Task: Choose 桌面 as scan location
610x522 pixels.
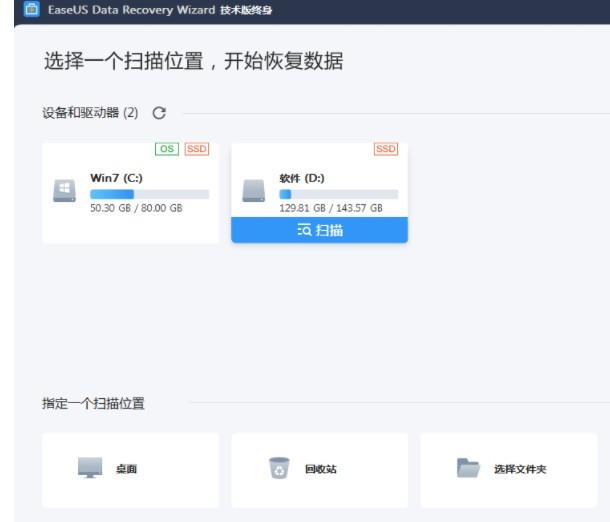Action: tap(130, 470)
